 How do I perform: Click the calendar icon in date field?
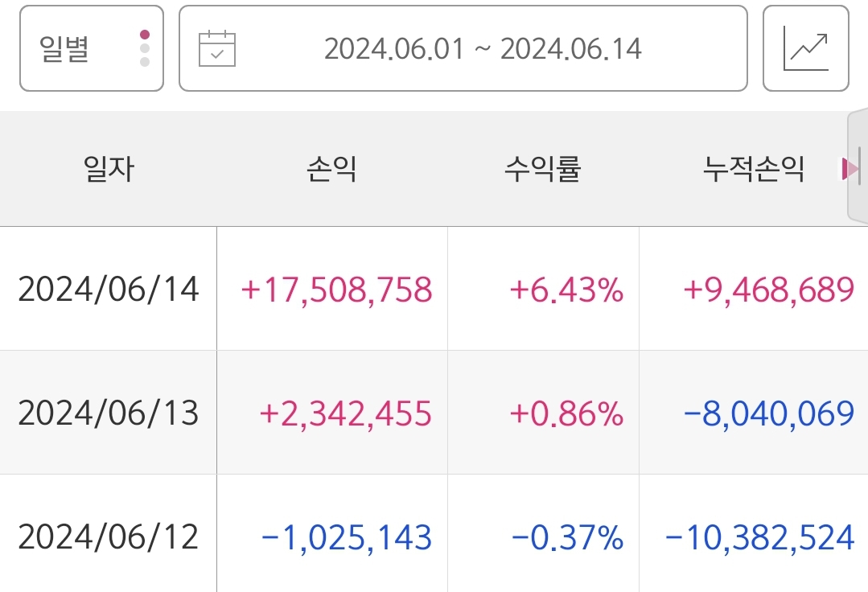pyautogui.click(x=216, y=49)
